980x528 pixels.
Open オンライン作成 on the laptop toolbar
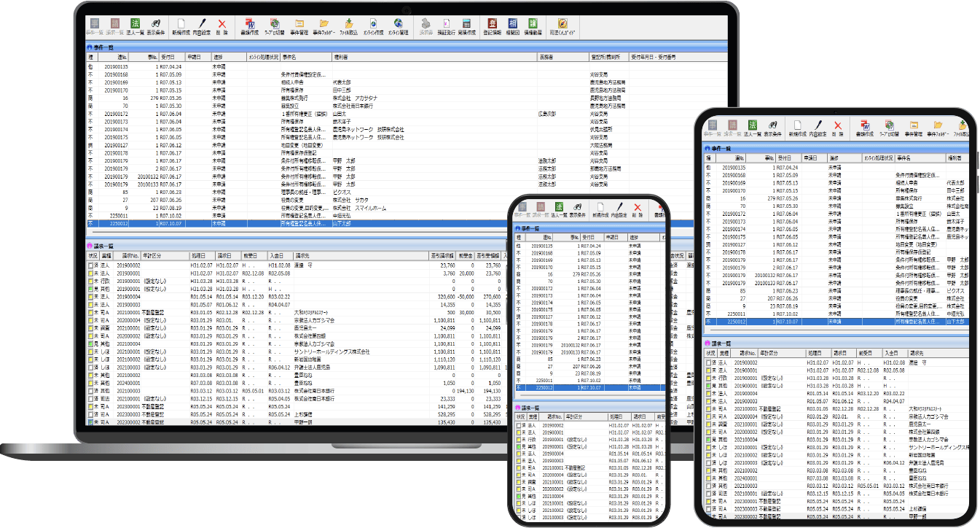tap(373, 27)
